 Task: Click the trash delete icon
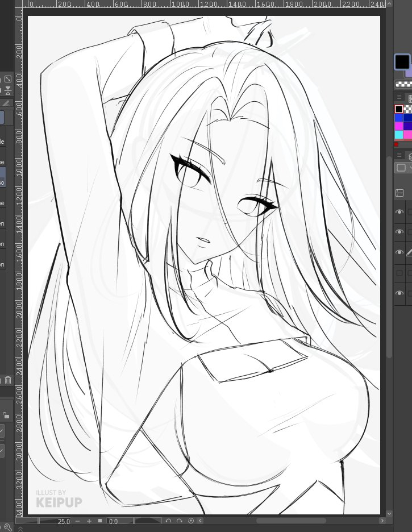pos(8,380)
